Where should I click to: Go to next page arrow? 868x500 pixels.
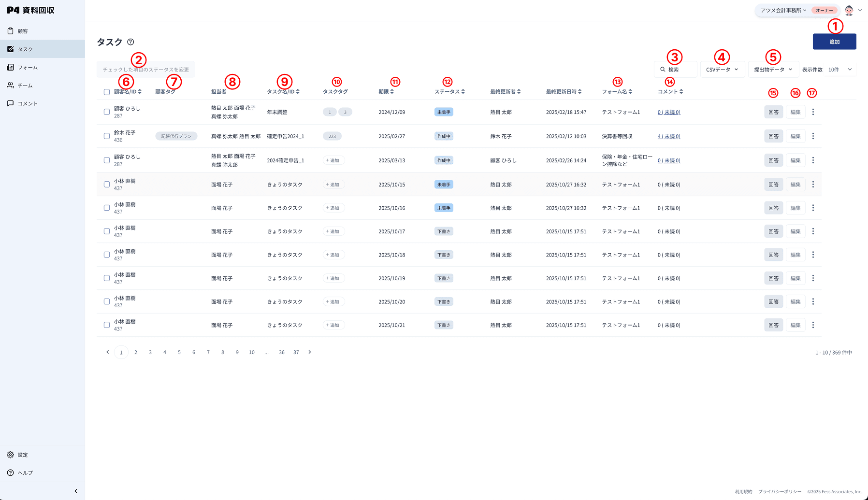(310, 352)
